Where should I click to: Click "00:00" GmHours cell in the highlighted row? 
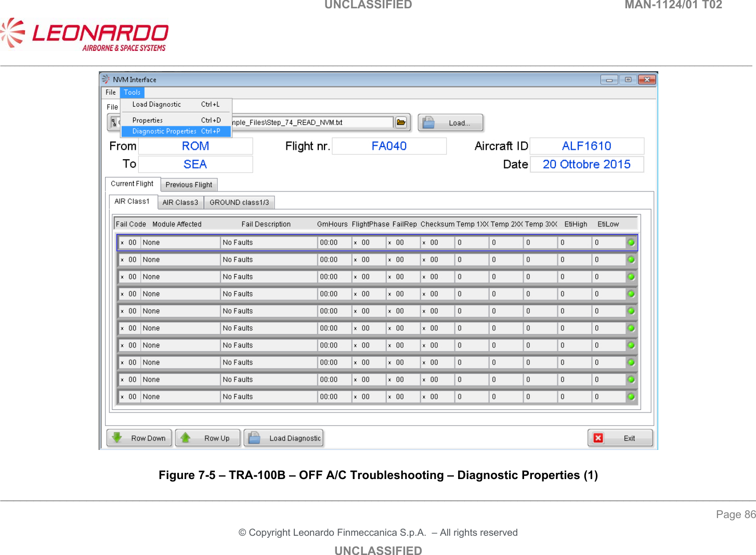click(334, 242)
